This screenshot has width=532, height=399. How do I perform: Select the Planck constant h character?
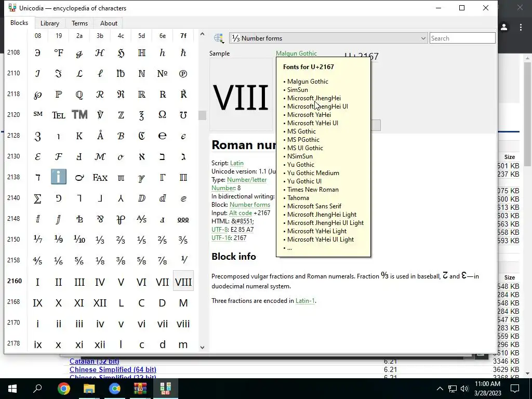pyautogui.click(x=163, y=53)
